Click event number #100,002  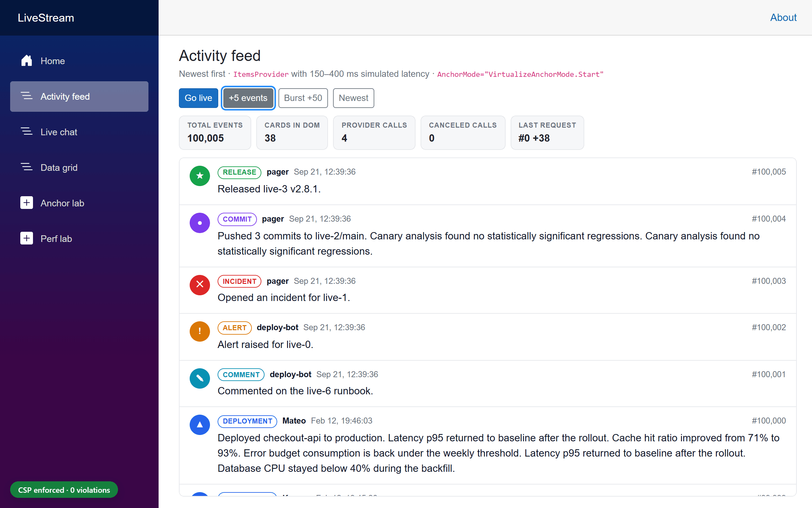(769, 328)
